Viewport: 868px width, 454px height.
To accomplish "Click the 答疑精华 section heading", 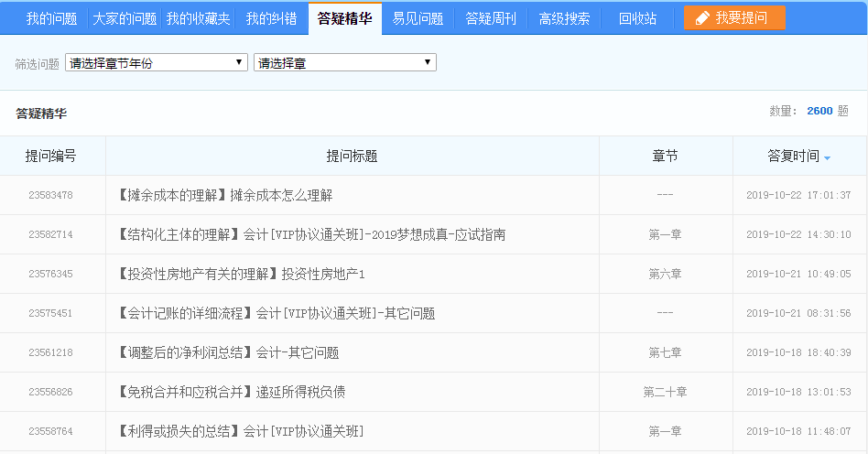I will tap(41, 113).
